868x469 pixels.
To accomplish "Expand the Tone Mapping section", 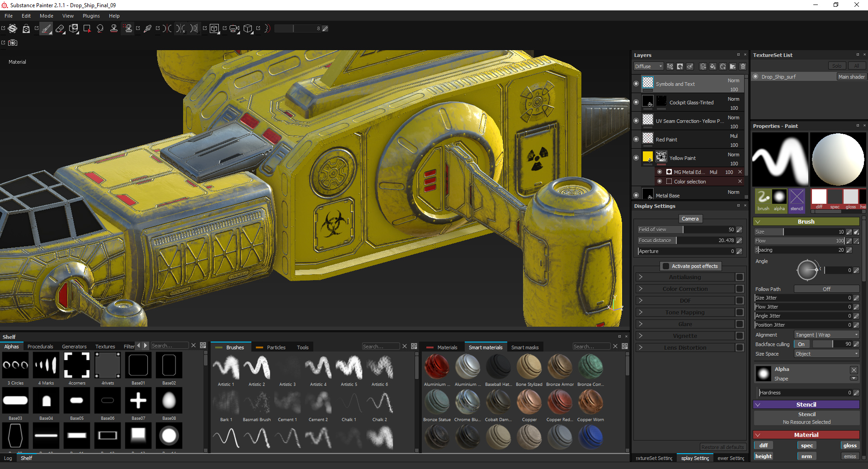I will [x=641, y=312].
